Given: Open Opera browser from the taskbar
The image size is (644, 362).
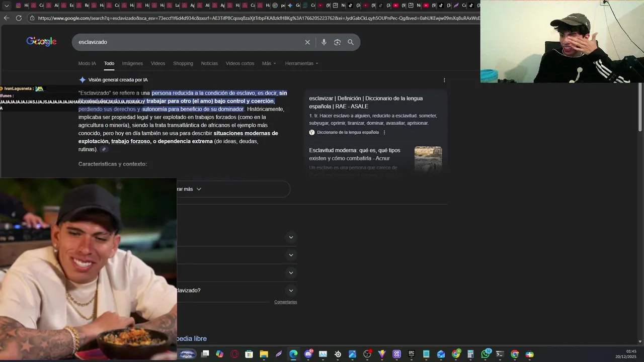Looking at the screenshot, I should 234,354.
